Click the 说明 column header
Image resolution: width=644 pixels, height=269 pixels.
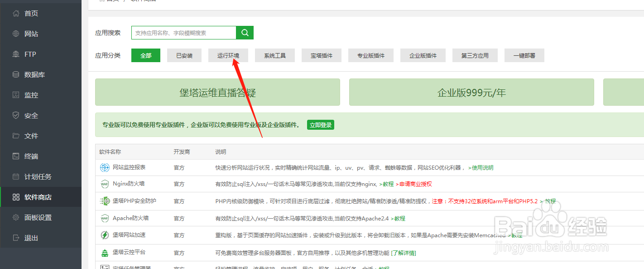tap(221, 152)
